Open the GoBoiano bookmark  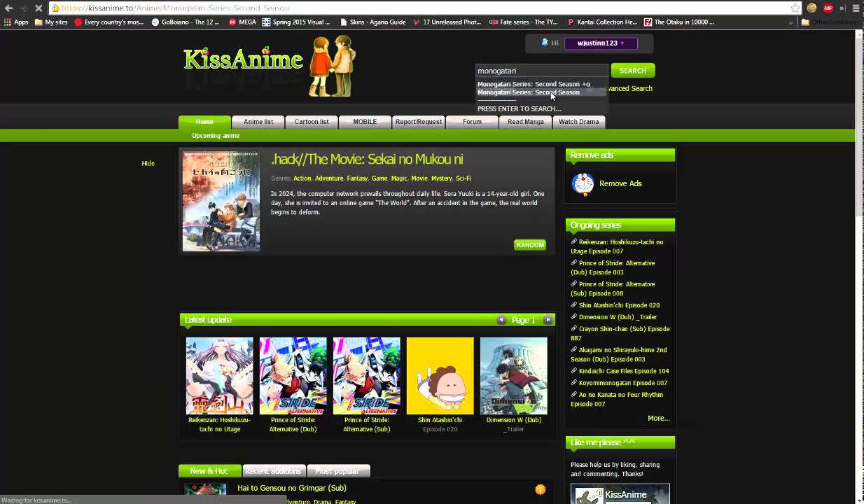(x=186, y=22)
